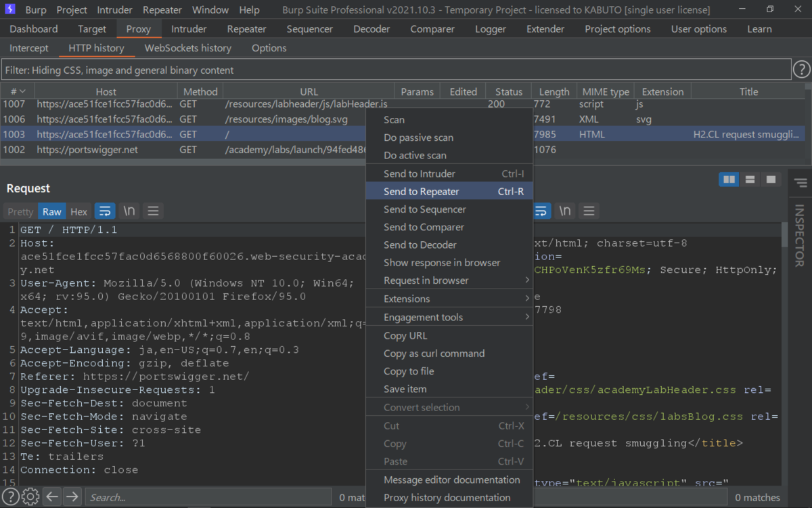
Task: Open the Extender tab
Action: (545, 29)
